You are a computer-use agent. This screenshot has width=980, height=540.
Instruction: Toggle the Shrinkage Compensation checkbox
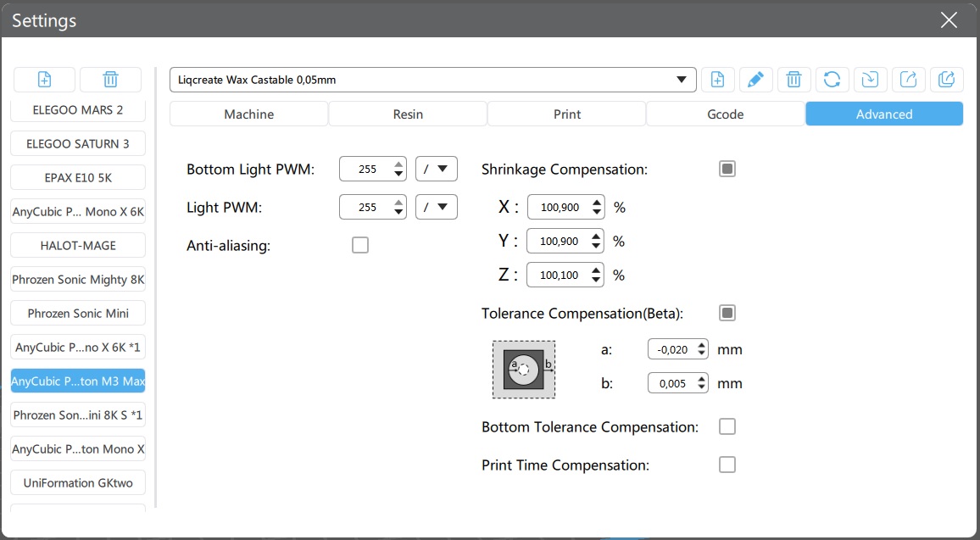[727, 169]
